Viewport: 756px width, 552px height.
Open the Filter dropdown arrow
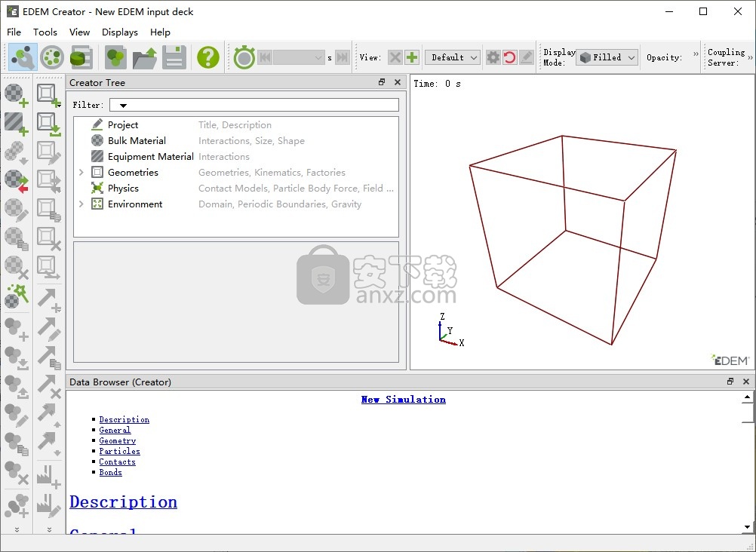pos(123,106)
